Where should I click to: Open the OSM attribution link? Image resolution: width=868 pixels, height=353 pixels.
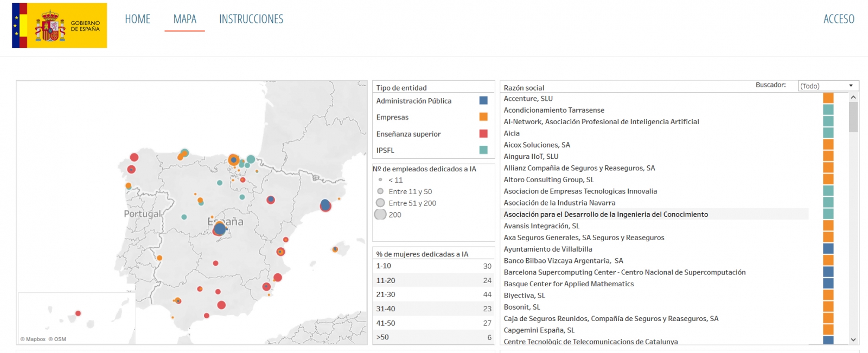click(x=57, y=339)
